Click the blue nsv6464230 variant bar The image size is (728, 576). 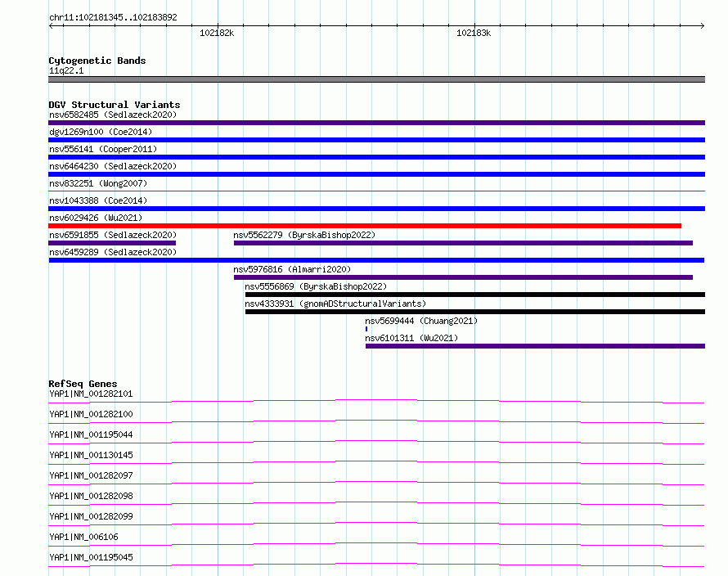376,174
